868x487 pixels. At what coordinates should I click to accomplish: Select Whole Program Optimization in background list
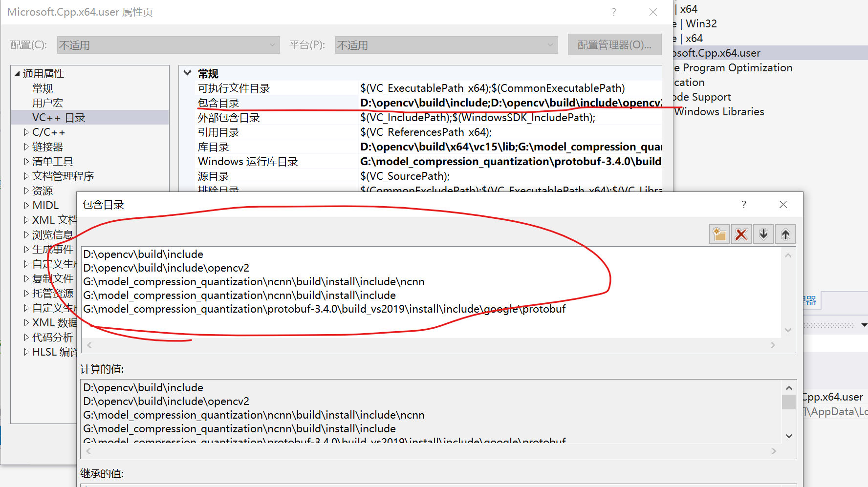point(733,67)
